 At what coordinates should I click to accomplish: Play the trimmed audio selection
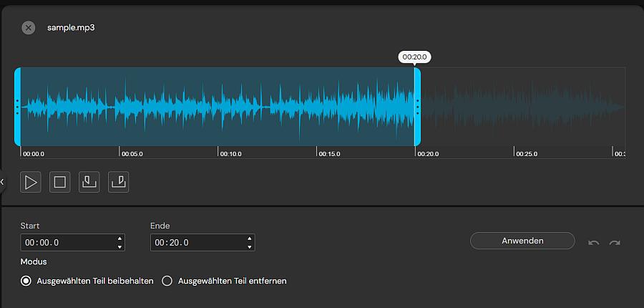click(31, 183)
